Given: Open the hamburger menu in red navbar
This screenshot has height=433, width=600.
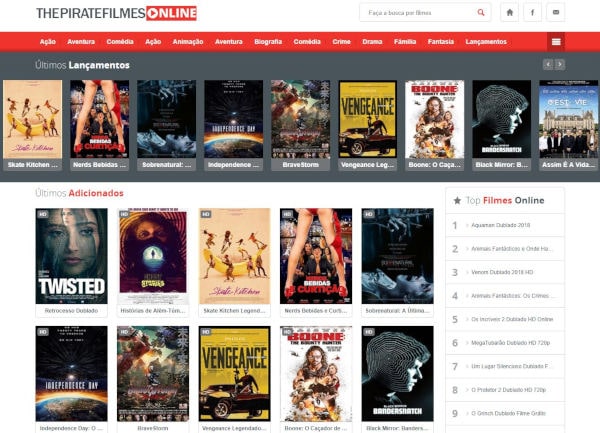Looking at the screenshot, I should pyautogui.click(x=556, y=42).
